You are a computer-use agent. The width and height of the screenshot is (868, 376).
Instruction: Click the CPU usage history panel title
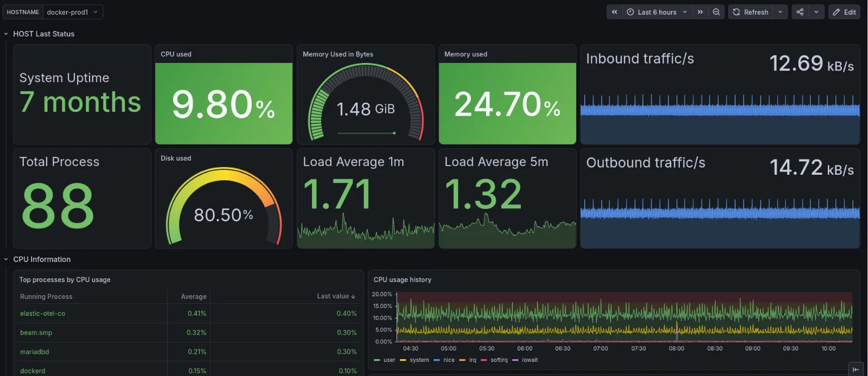coord(403,280)
